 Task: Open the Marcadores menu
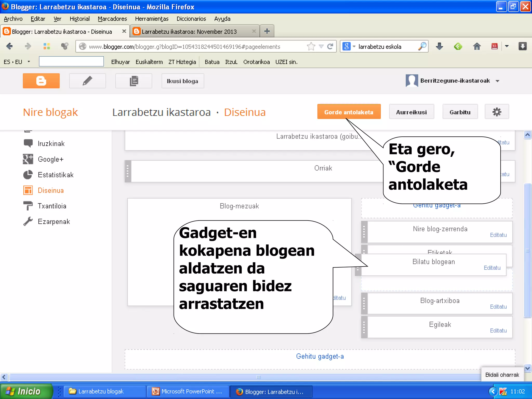pos(112,19)
